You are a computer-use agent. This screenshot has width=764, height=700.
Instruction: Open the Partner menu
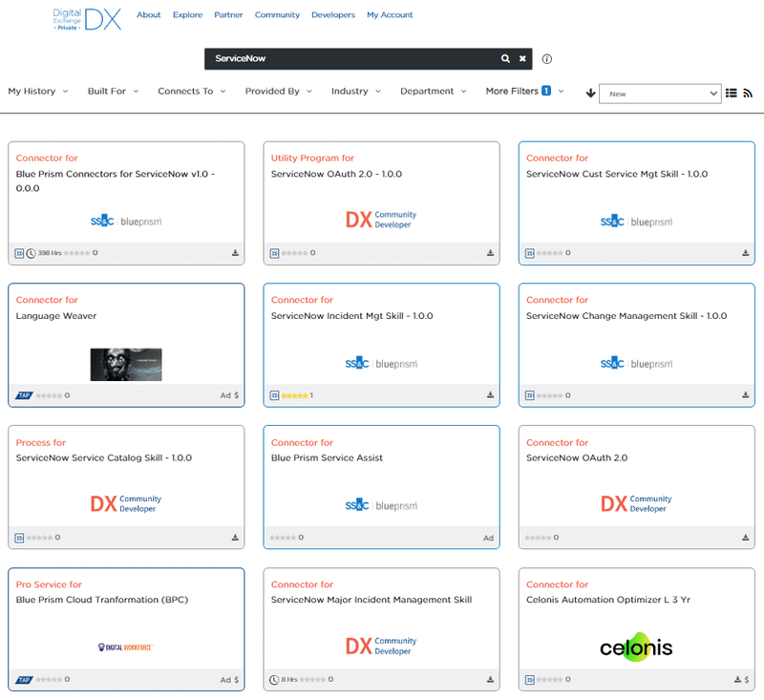tap(228, 14)
